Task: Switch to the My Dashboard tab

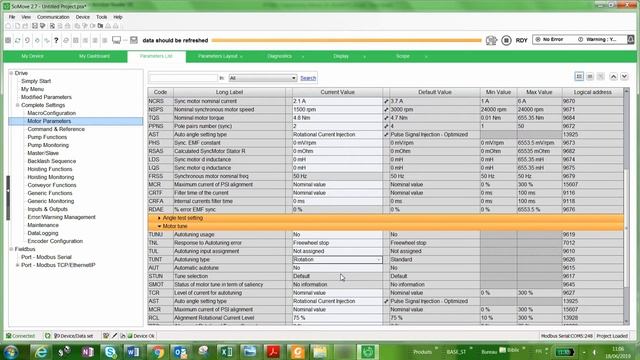Action: coord(94,56)
